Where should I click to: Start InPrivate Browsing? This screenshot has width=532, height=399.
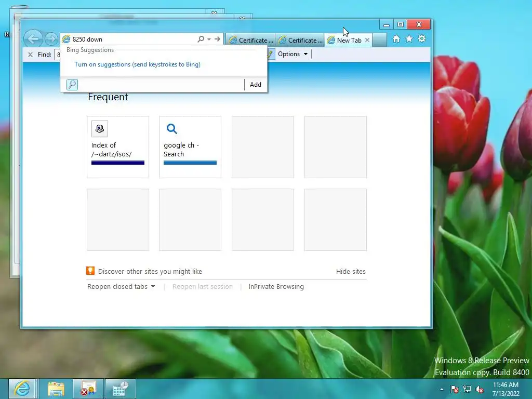coord(276,286)
